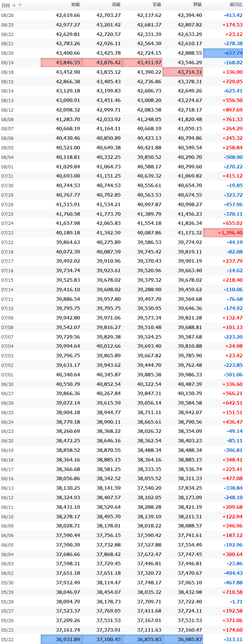
Task: Select highlighted opening value 36,931.89
Action: click(x=61, y=639)
